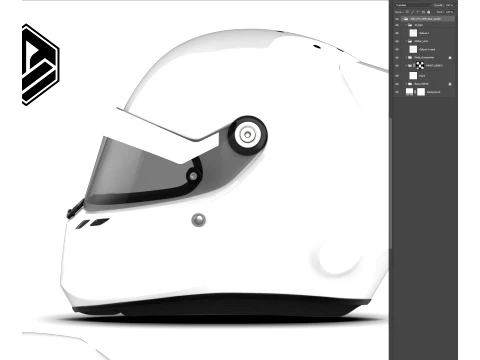Click the link icon between Background thumbnails
The height and width of the screenshot is (360, 480).
(415, 92)
